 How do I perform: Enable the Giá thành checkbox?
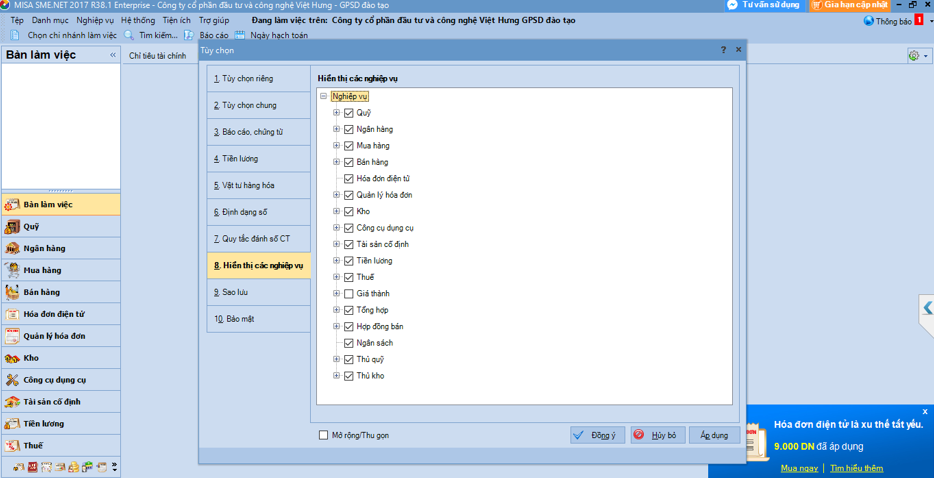349,294
